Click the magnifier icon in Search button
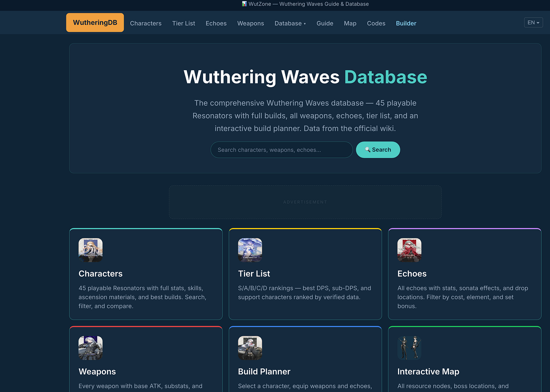 click(368, 150)
